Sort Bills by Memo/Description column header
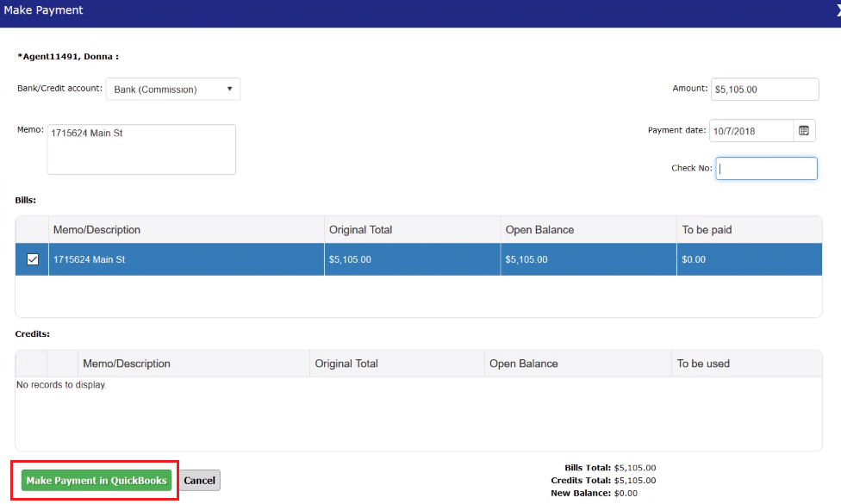 [97, 230]
